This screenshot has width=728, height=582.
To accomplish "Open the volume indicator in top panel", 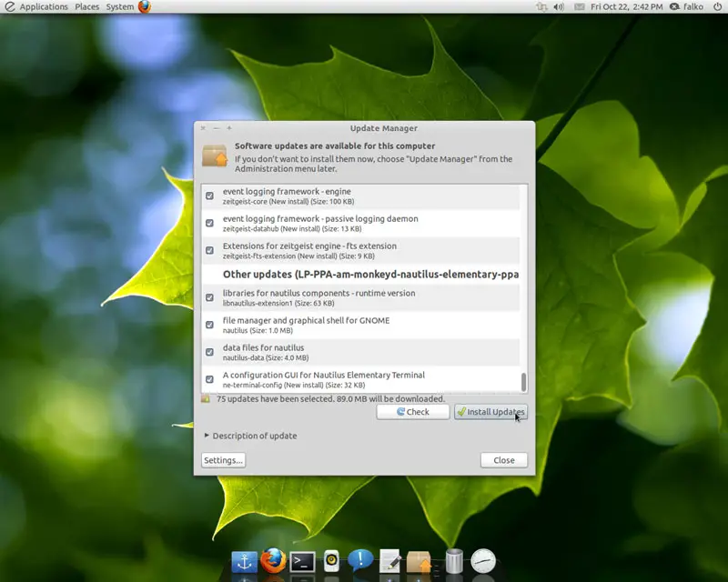I will (x=559, y=7).
